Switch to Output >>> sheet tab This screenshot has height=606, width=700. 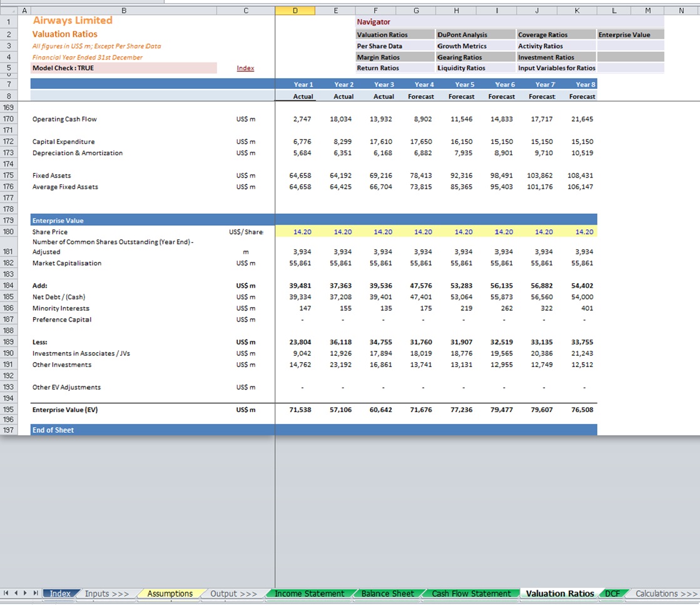click(233, 593)
